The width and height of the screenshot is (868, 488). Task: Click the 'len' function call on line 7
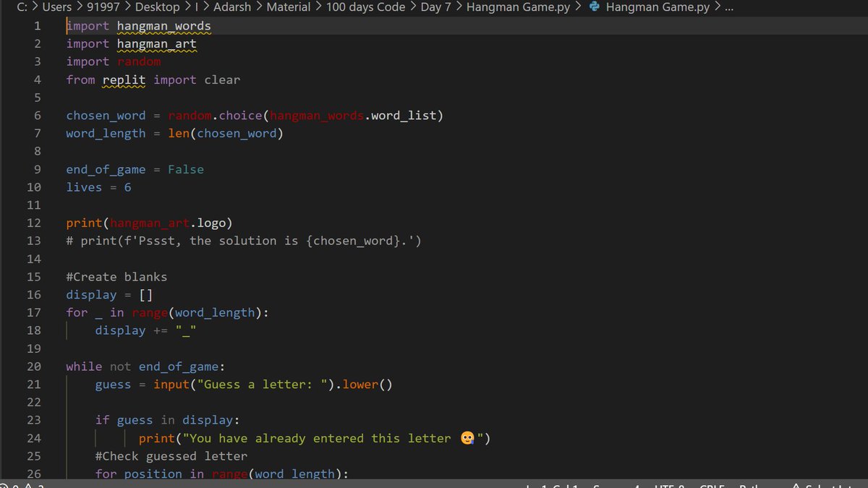(179, 134)
